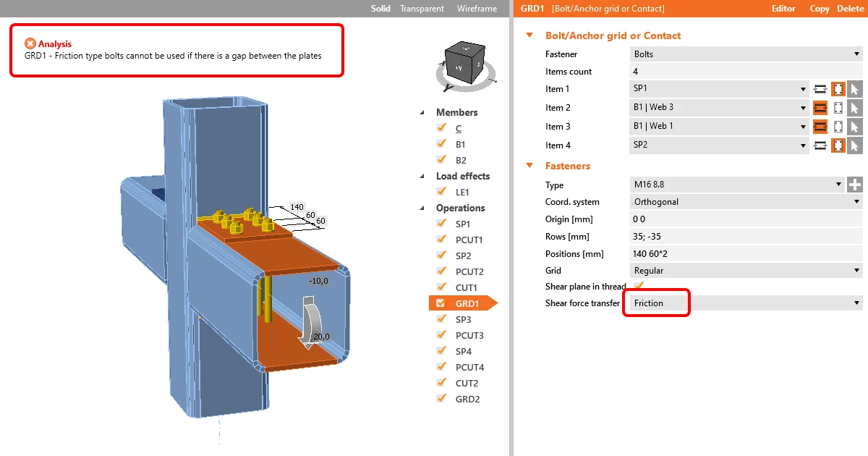868x456 pixels.
Task: Click the Copy button in header
Action: point(820,9)
